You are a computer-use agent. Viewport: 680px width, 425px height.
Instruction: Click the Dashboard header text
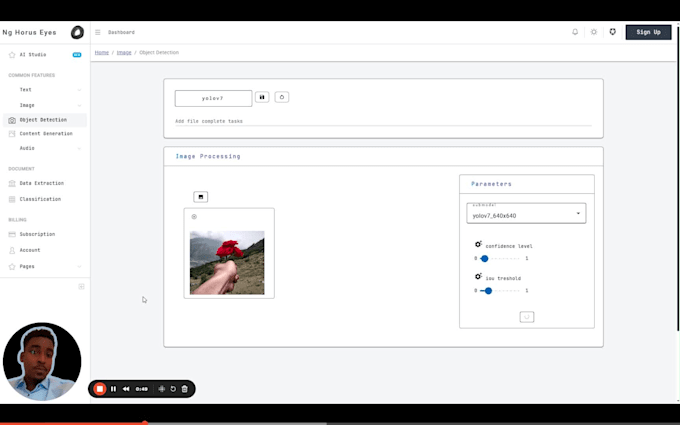121,32
